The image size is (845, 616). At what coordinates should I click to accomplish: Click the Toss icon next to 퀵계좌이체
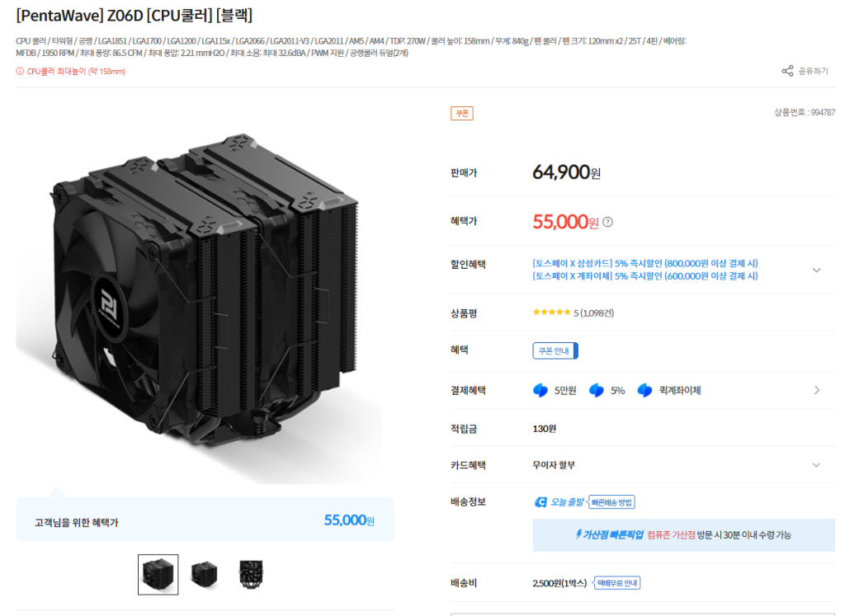(644, 390)
